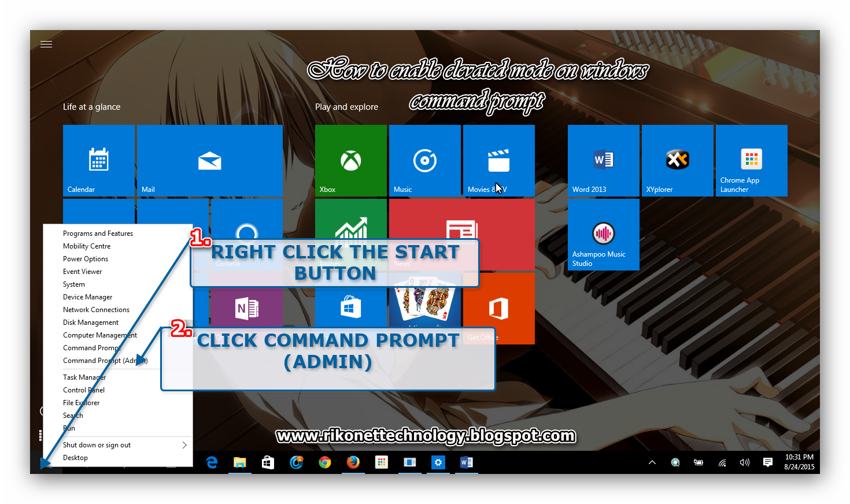Viewport: 850px width, 504px height.
Task: Click the volume icon in system tray
Action: 744,462
